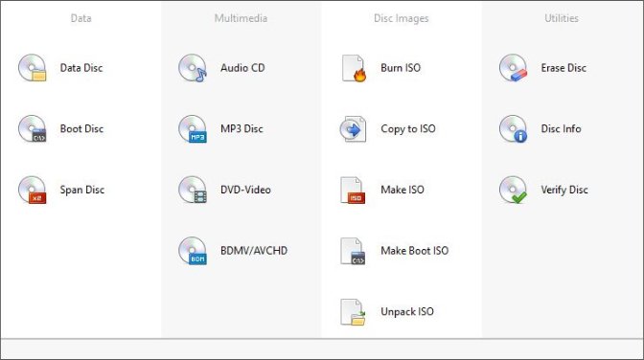This screenshot has width=644, height=360.
Task: Click the Burn ISO flame icon
Action: 354,68
